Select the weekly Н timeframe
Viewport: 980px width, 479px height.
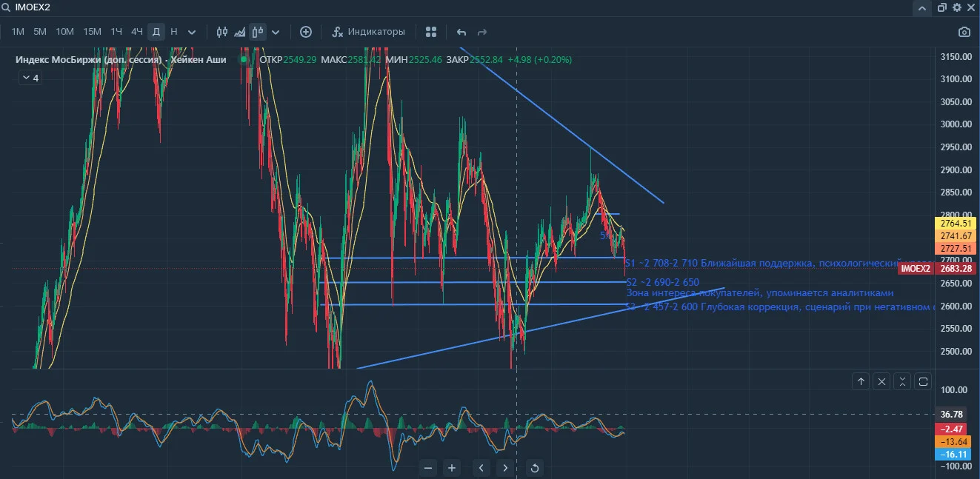173,32
